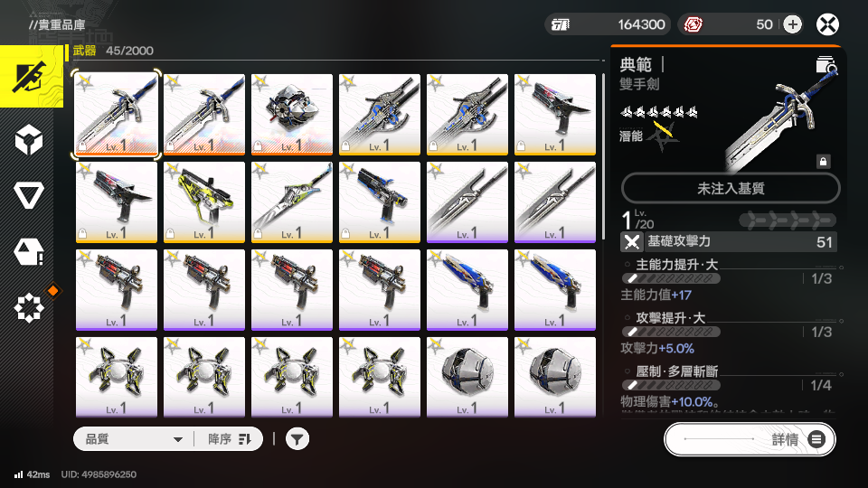This screenshot has height=488, width=868.
Task: Expand the 品質 sort dropdown
Action: click(134, 439)
